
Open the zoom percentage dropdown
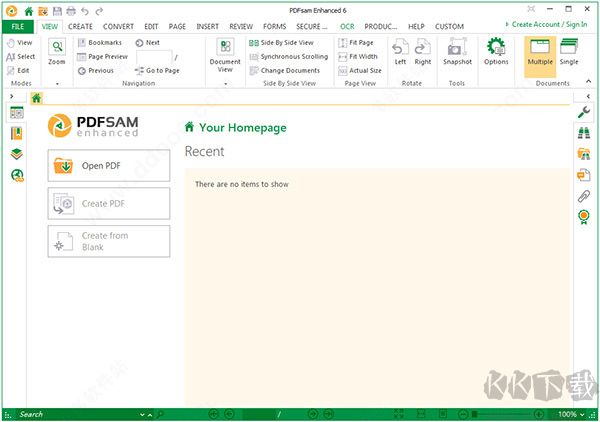pyautogui.click(x=582, y=414)
